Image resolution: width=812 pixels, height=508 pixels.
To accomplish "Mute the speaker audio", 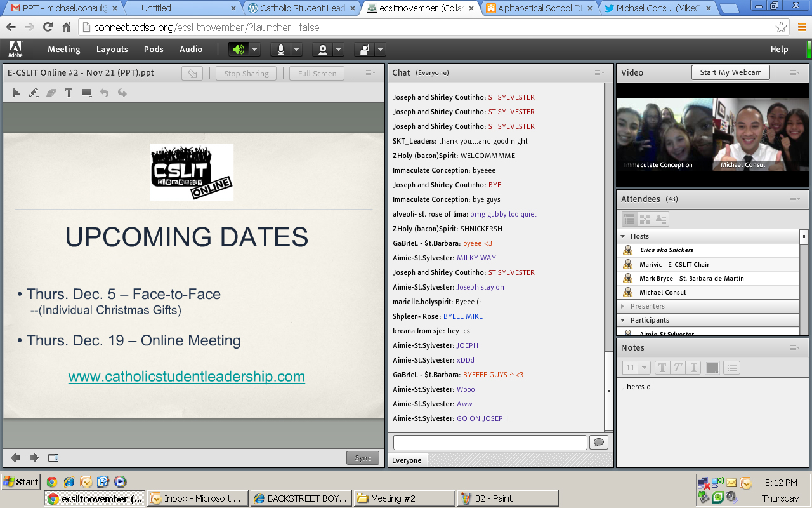I will click(x=239, y=50).
